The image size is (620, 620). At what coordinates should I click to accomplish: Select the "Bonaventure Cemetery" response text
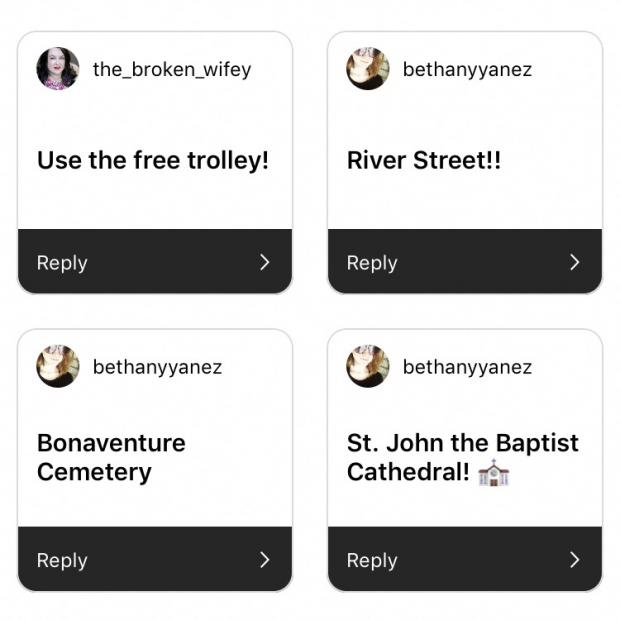(x=111, y=458)
